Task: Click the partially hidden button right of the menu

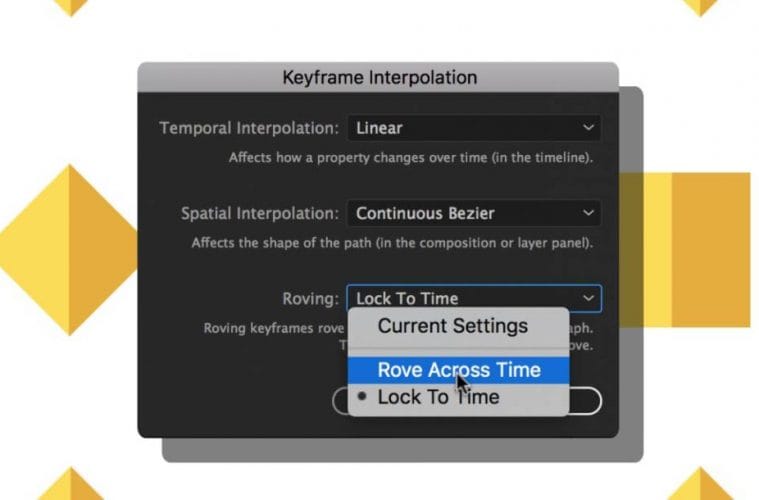Action: tap(585, 401)
